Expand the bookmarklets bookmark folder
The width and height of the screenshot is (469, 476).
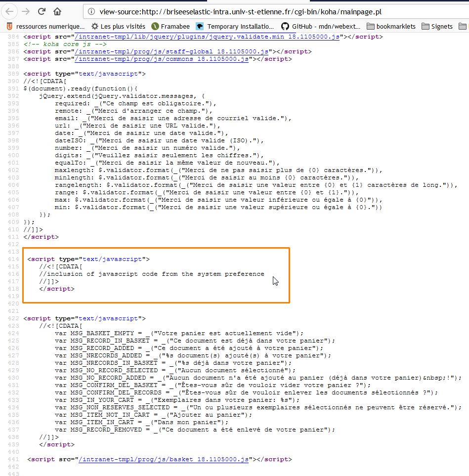pyautogui.click(x=391, y=26)
